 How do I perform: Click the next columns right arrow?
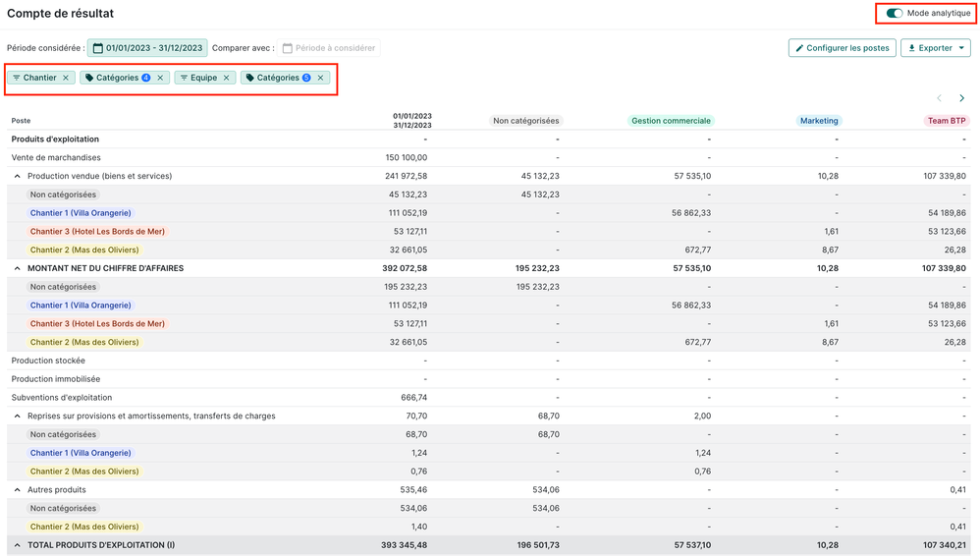point(961,98)
